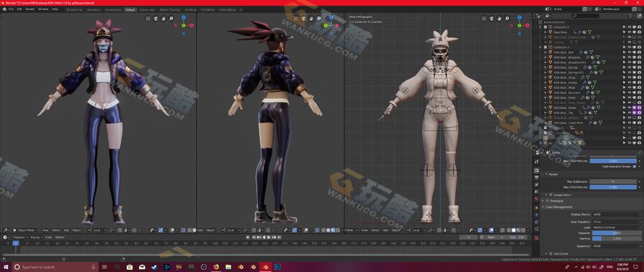Jump to timeline start with the rewind button

coord(255,237)
